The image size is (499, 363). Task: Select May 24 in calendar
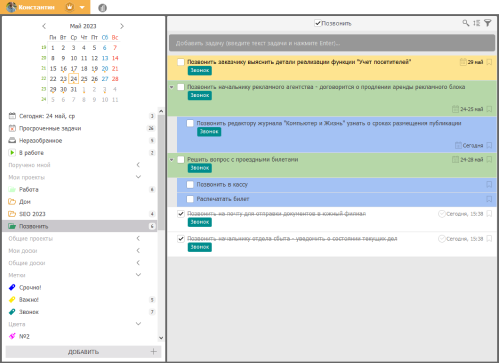74,79
